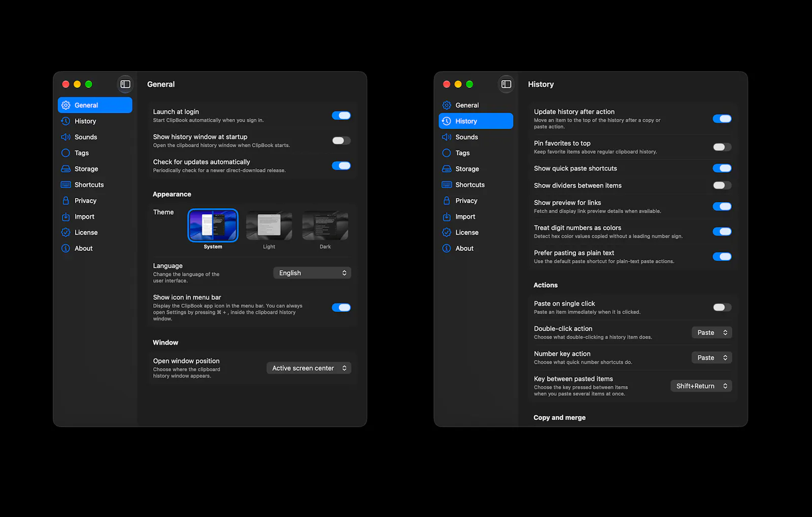Click the License seal icon in the General window

[x=65, y=233]
